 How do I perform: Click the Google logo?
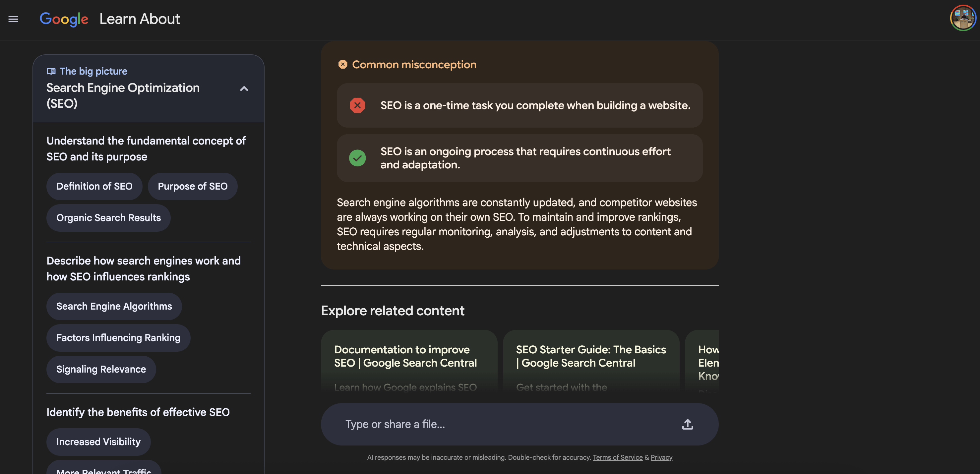tap(64, 19)
